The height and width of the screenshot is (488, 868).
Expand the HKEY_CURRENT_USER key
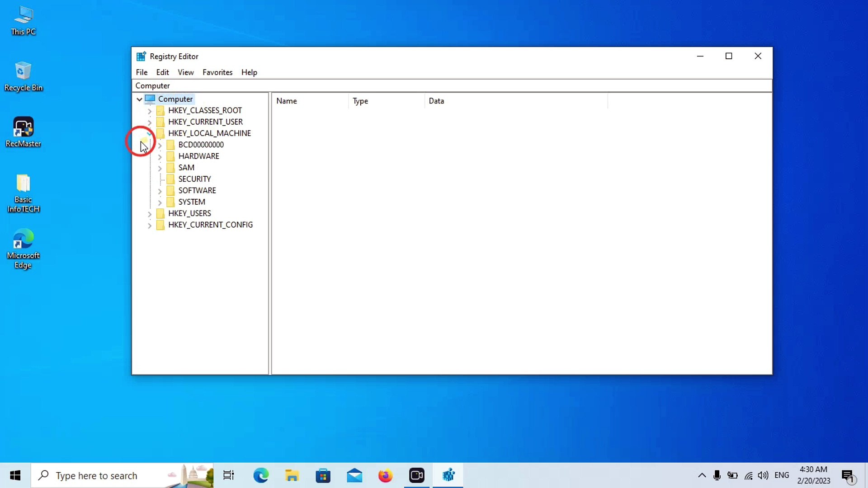tap(150, 122)
